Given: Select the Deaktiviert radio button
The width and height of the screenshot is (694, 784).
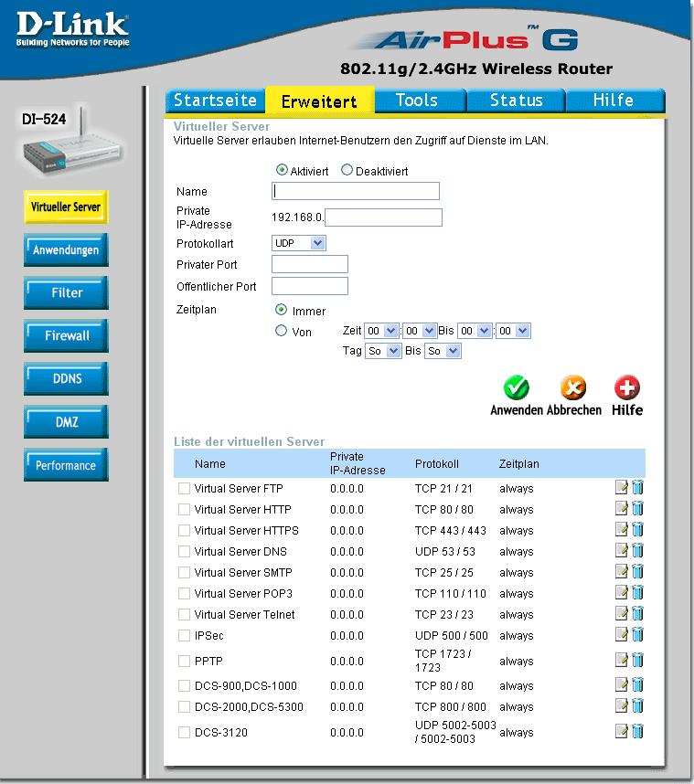Looking at the screenshot, I should pos(347,170).
